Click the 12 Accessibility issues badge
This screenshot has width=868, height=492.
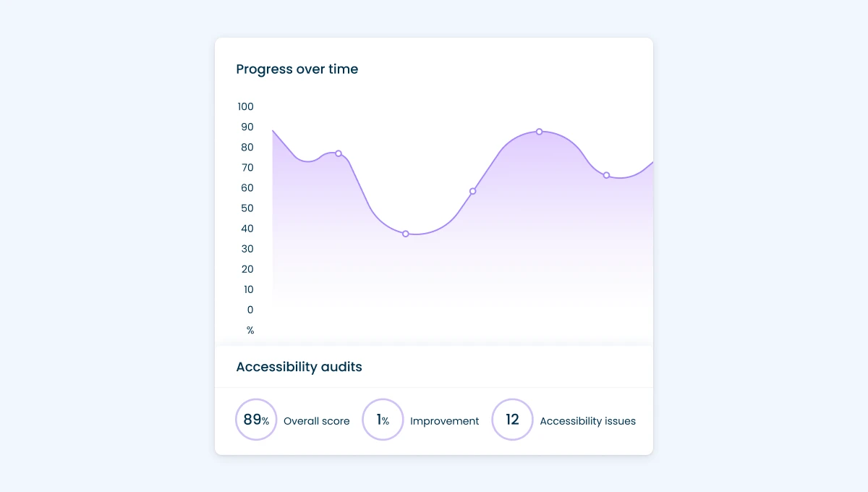(512, 419)
